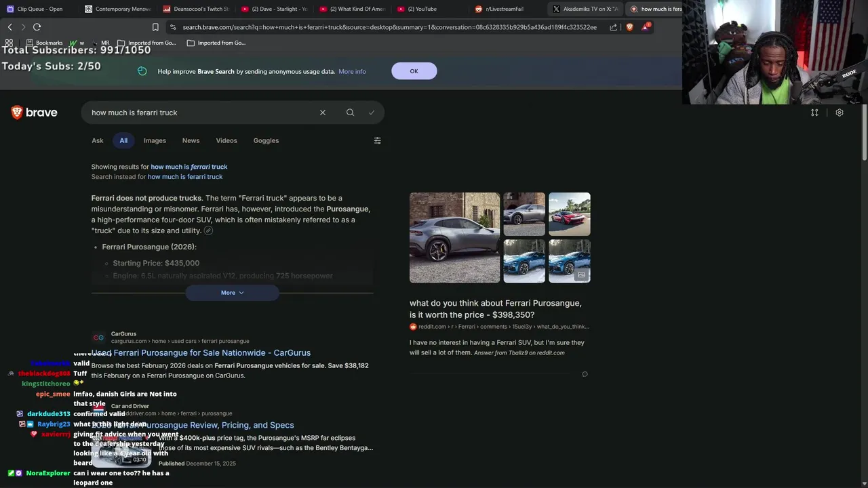Click the citation link icon after the summary paragraph
The image size is (868, 488).
tap(208, 230)
